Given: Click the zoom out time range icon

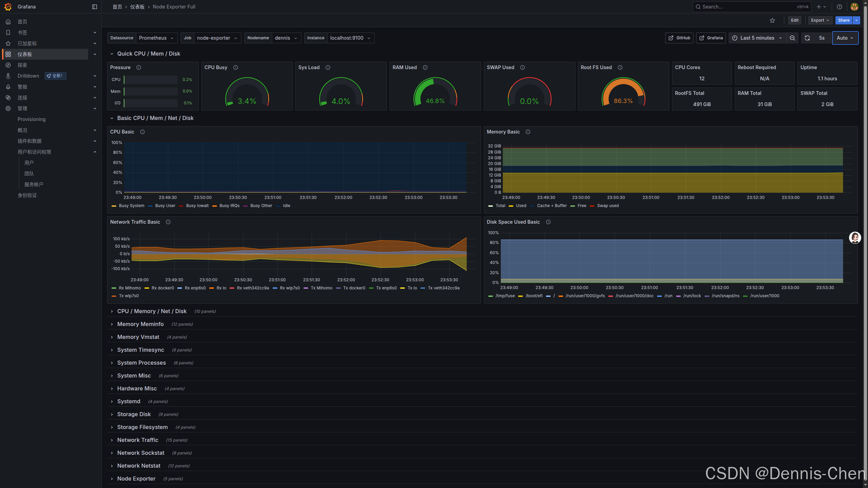Looking at the screenshot, I should click(x=792, y=38).
